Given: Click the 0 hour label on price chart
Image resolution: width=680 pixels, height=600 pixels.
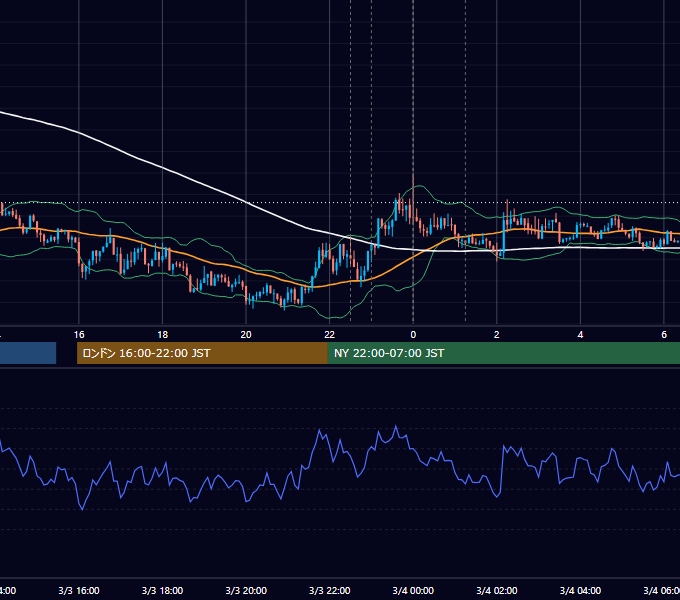Looking at the screenshot, I should tap(413, 335).
